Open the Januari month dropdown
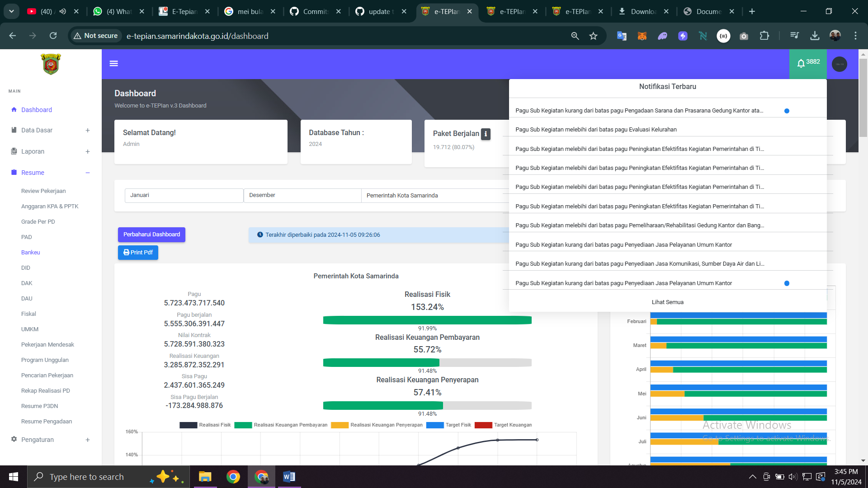 [x=184, y=195]
